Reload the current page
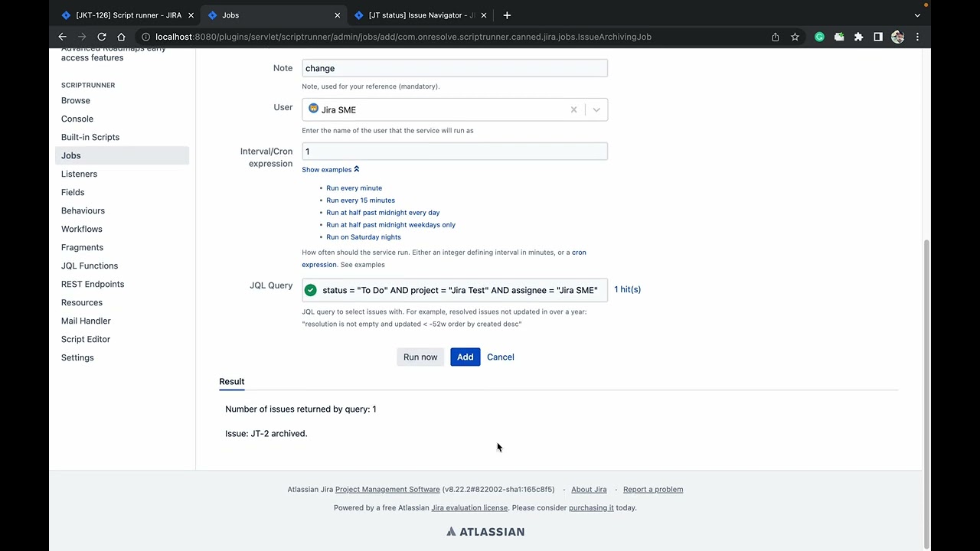The height and width of the screenshot is (551, 980). [x=101, y=37]
